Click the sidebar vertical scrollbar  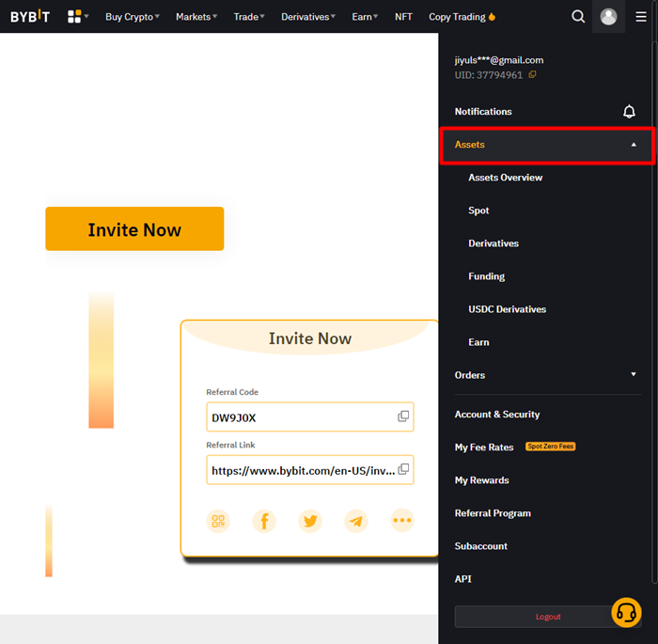coord(654,313)
